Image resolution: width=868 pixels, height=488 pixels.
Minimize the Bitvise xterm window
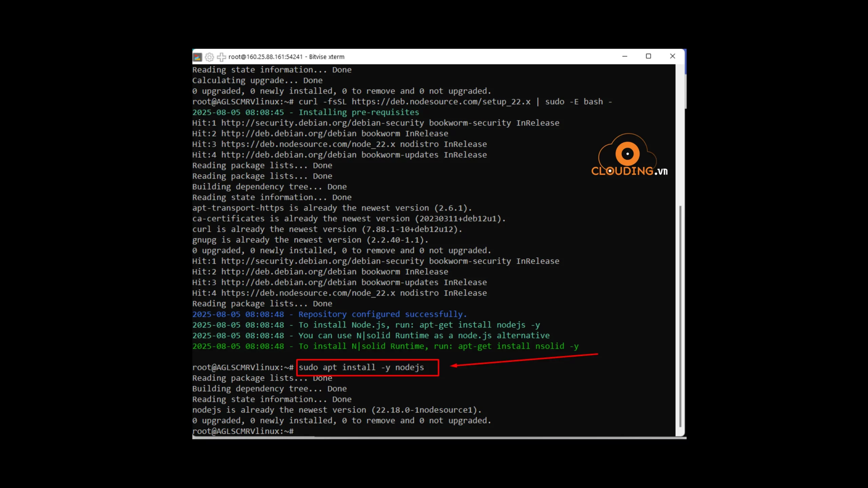(625, 56)
